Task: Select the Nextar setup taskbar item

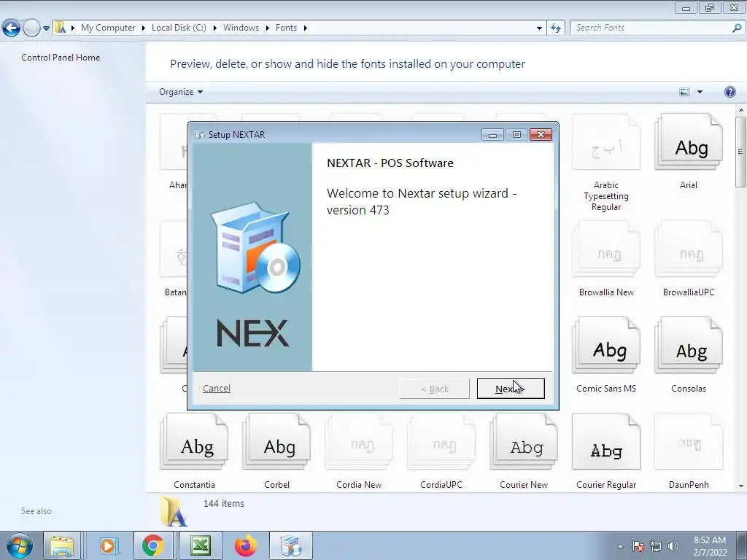Action: point(290,545)
